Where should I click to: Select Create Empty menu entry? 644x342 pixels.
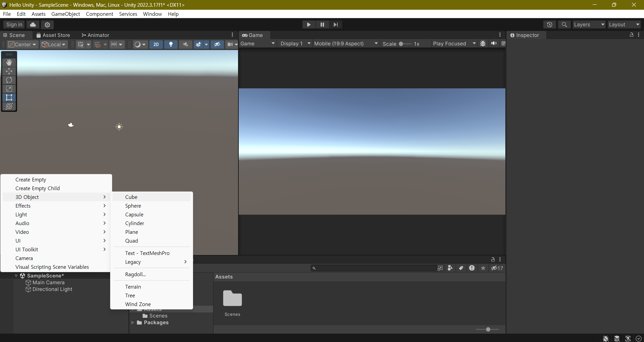coord(56,180)
